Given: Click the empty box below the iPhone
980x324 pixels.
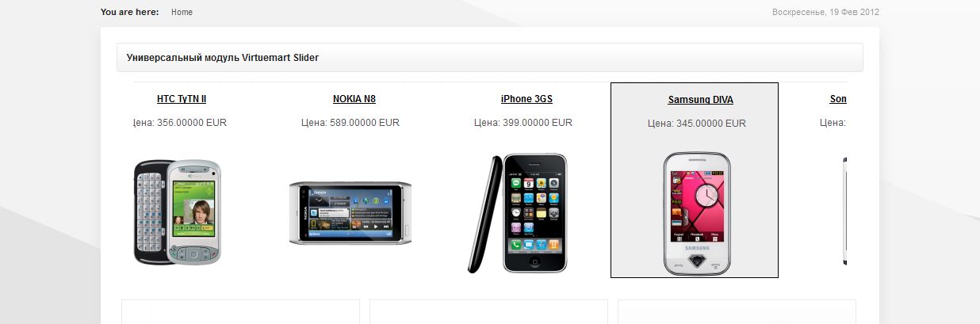Looking at the screenshot, I should [x=488, y=311].
